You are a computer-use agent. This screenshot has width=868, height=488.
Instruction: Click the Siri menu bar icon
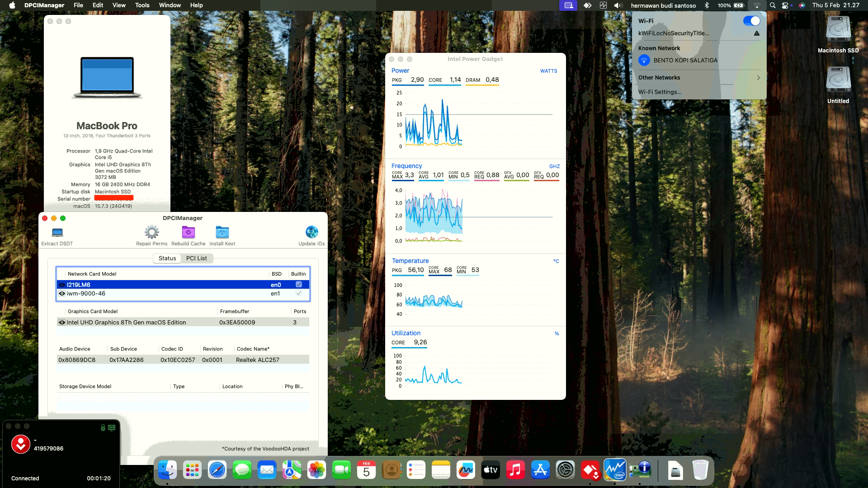[802, 5]
